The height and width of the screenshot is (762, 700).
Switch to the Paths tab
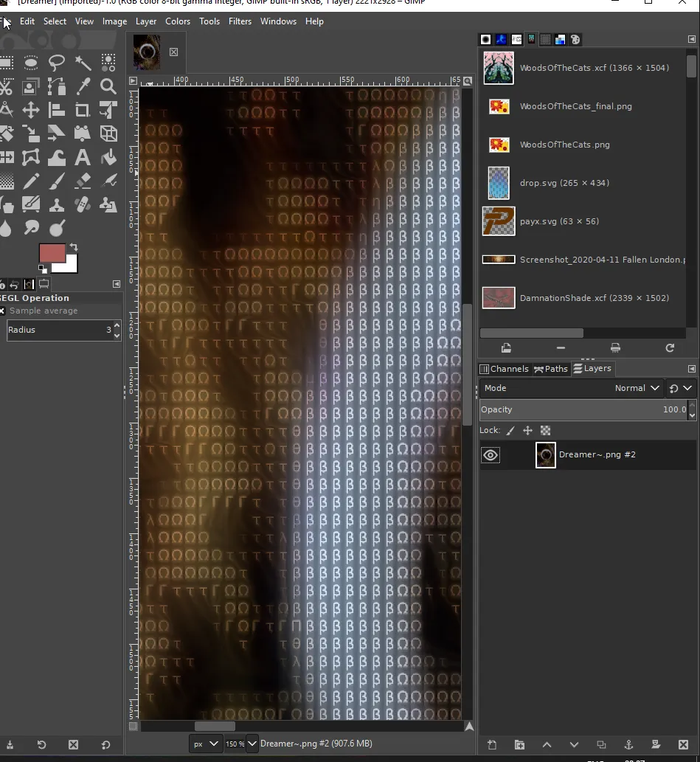pos(551,369)
